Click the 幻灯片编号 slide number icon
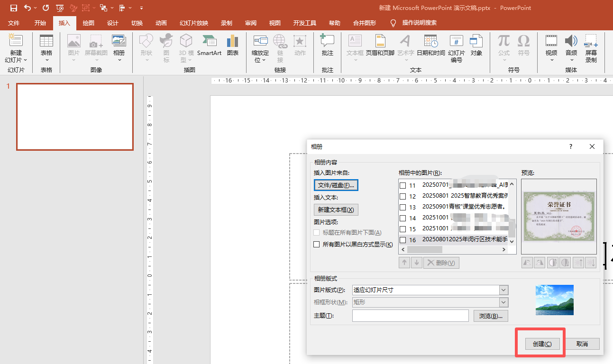The height and width of the screenshot is (364, 613). tap(457, 41)
